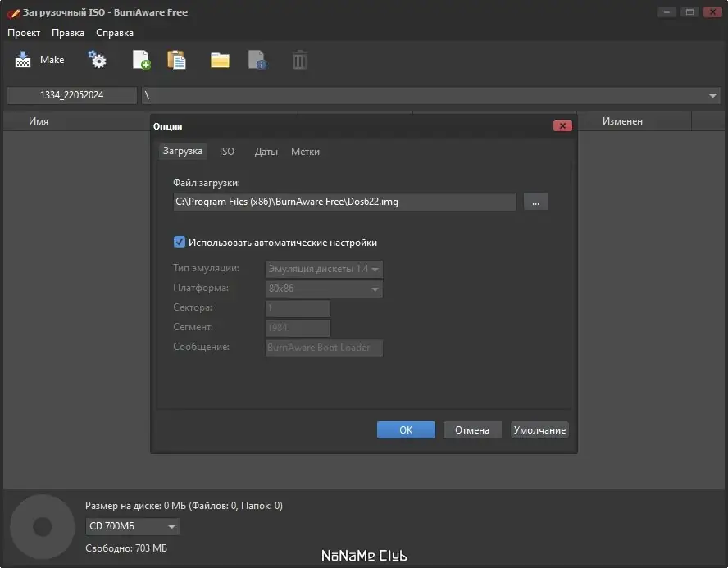Click the Make disc image icon
The height and width of the screenshot is (568, 728).
23,60
